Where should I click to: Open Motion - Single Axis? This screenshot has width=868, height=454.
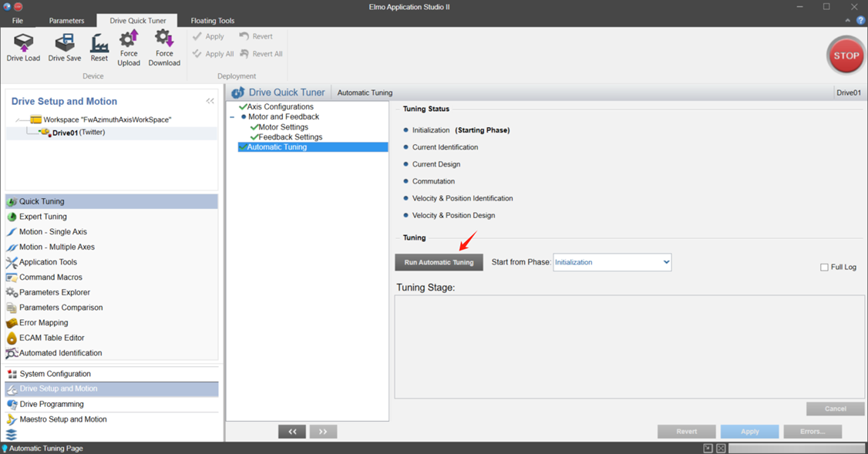(x=111, y=231)
